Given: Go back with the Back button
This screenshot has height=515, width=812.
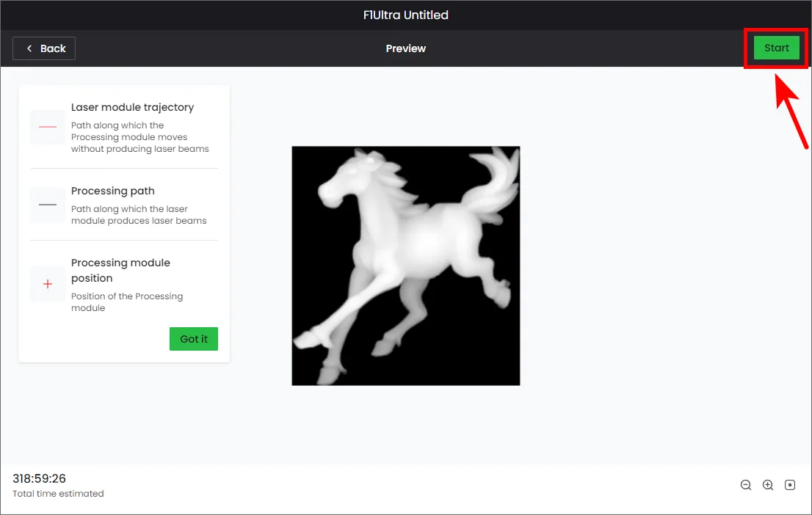Looking at the screenshot, I should pyautogui.click(x=44, y=48).
